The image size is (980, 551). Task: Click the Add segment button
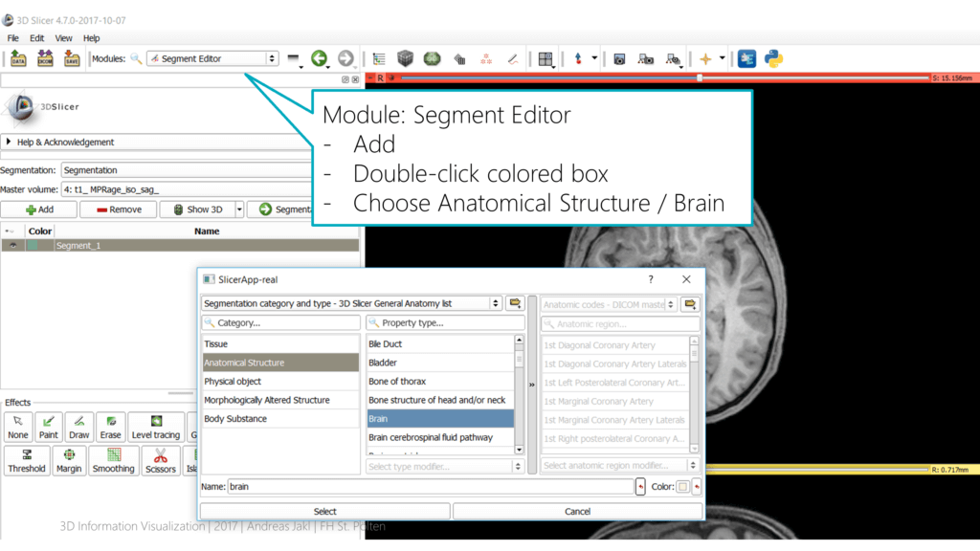click(39, 209)
